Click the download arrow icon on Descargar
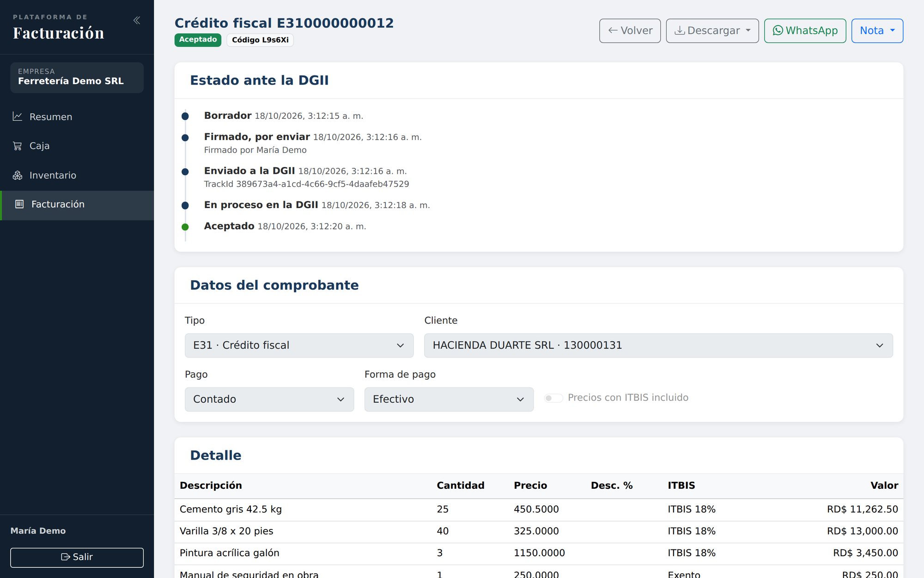This screenshot has height=578, width=924. pos(680,31)
